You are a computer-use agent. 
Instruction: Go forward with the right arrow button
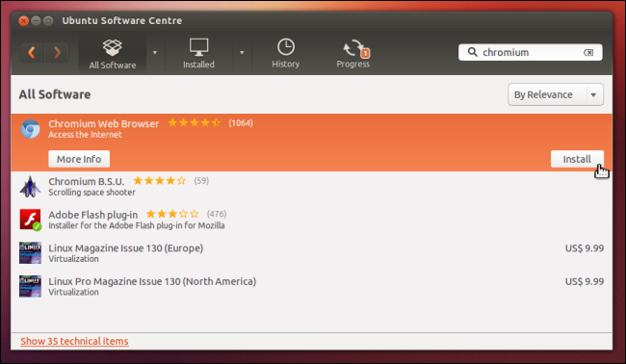(57, 53)
